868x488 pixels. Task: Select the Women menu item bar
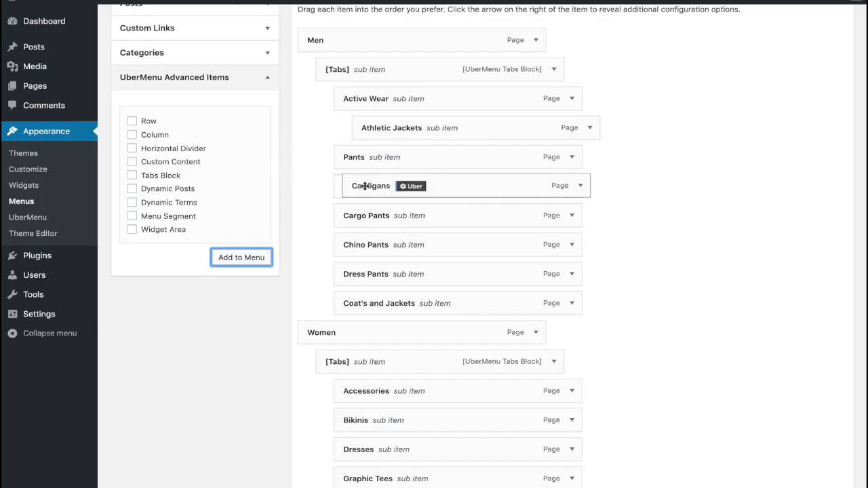[x=422, y=332]
